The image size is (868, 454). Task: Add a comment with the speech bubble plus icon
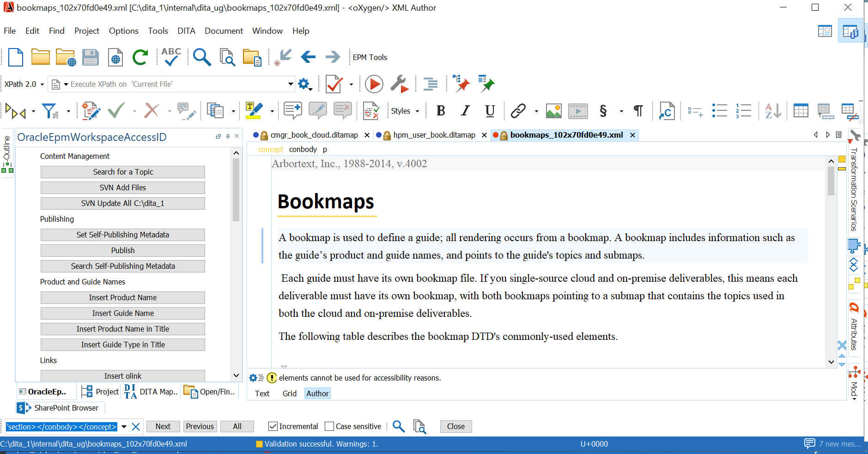coord(293,111)
